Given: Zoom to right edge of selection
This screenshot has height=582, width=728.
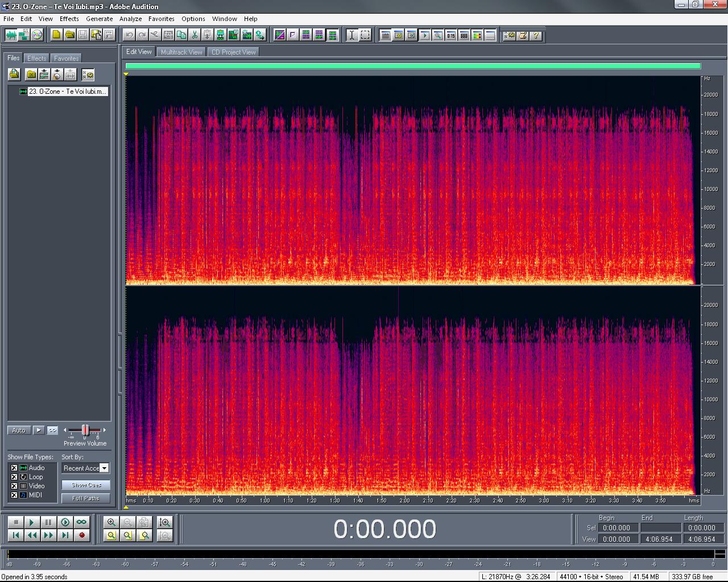Looking at the screenshot, I should [x=145, y=535].
